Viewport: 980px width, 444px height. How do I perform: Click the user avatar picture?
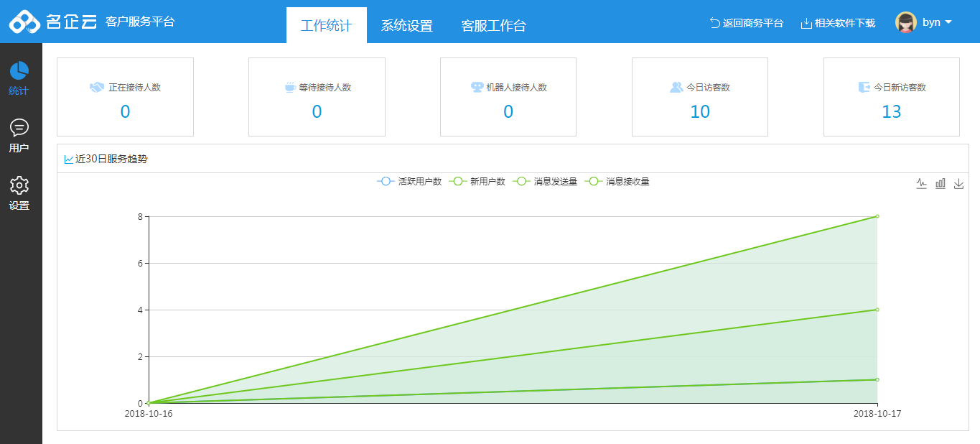906,22
